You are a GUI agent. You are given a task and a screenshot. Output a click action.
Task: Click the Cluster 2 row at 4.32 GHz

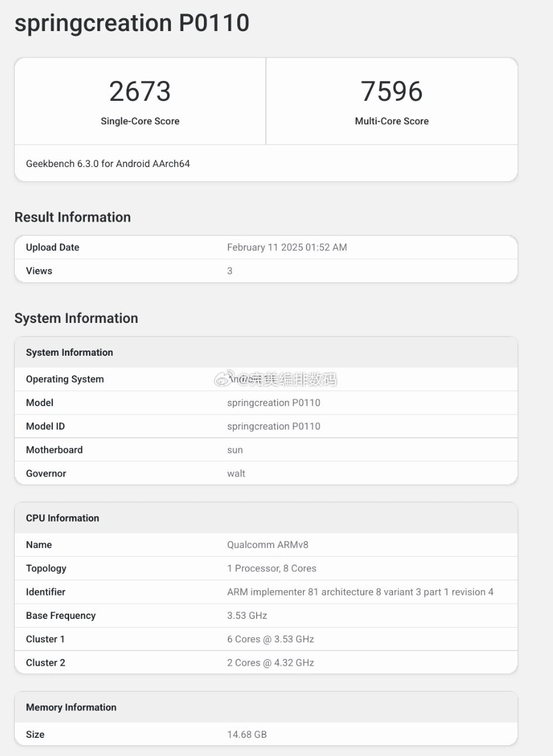point(265,662)
